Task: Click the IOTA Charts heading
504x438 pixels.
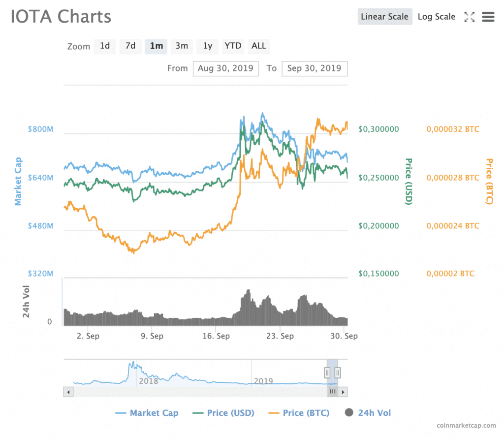Action: point(61,16)
